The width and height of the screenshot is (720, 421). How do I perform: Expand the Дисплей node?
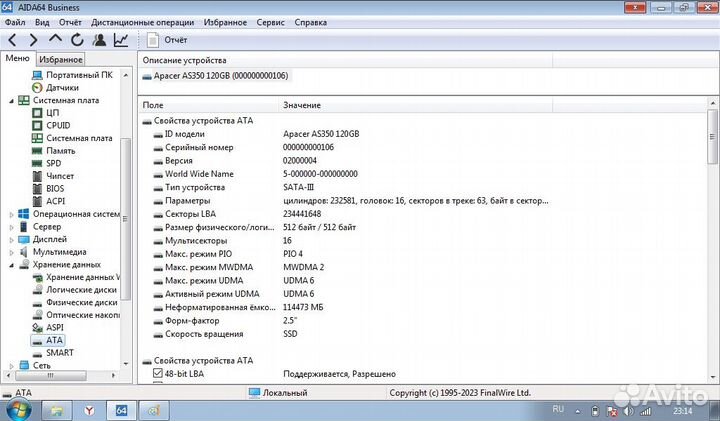click(11, 239)
